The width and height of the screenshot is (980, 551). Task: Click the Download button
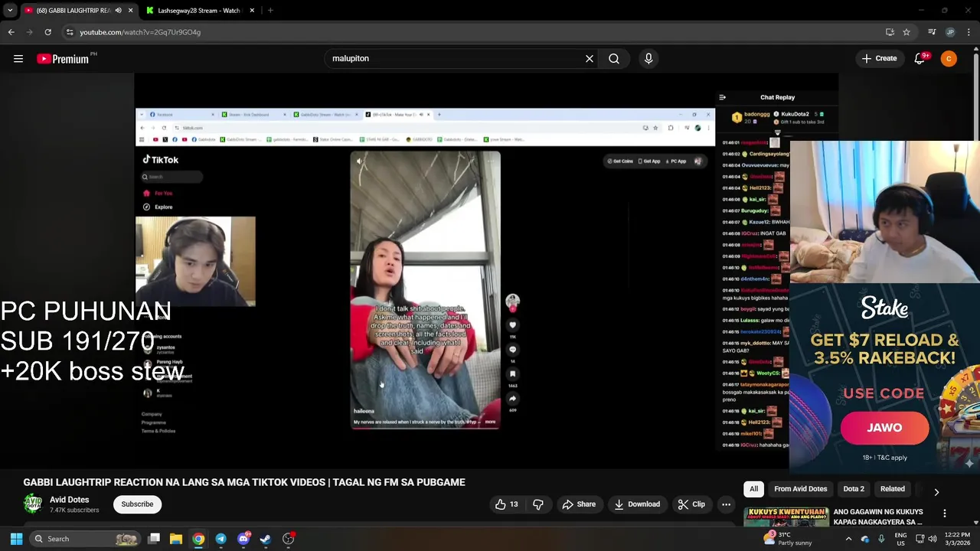[x=637, y=504]
